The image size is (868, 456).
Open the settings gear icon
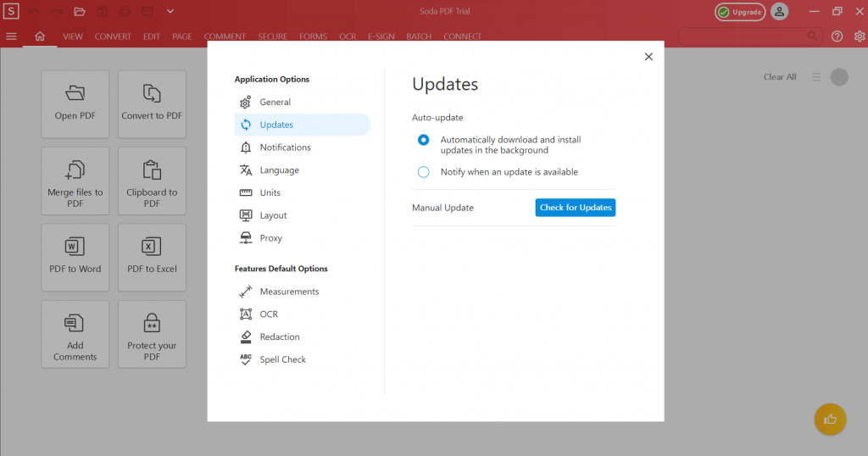coord(860,36)
